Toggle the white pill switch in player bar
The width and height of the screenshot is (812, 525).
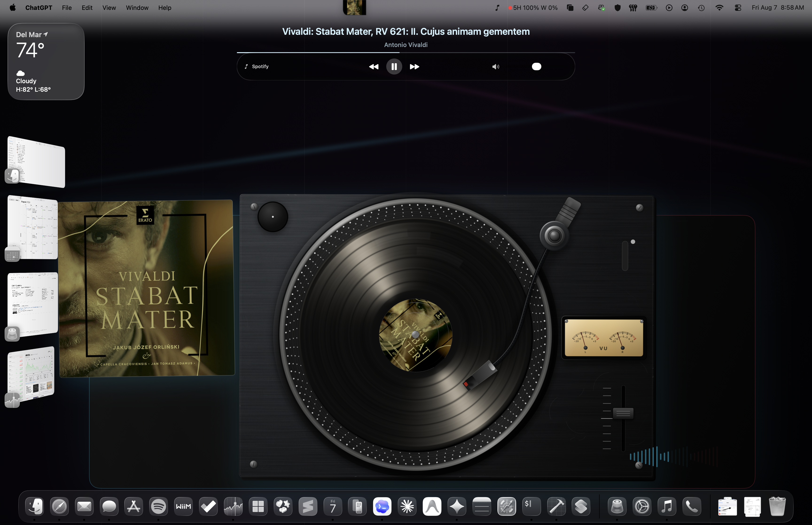tap(536, 67)
